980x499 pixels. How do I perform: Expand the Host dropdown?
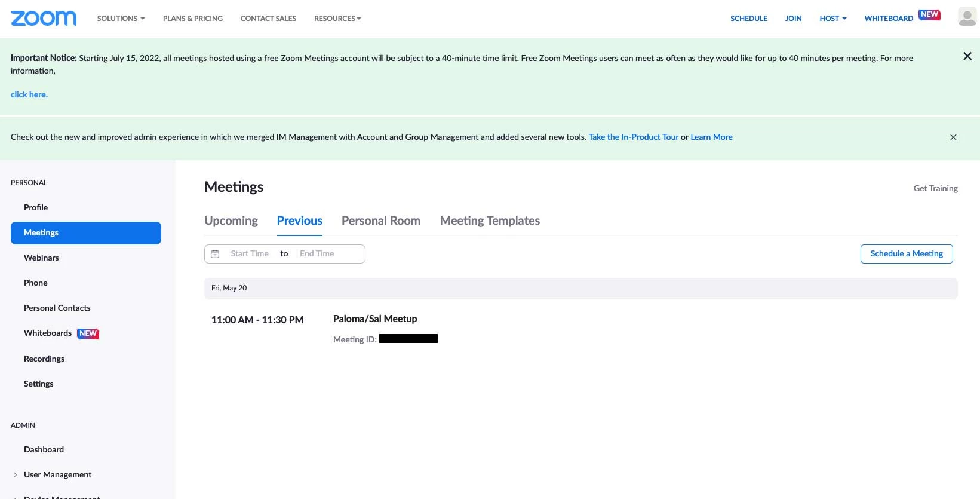pos(832,19)
